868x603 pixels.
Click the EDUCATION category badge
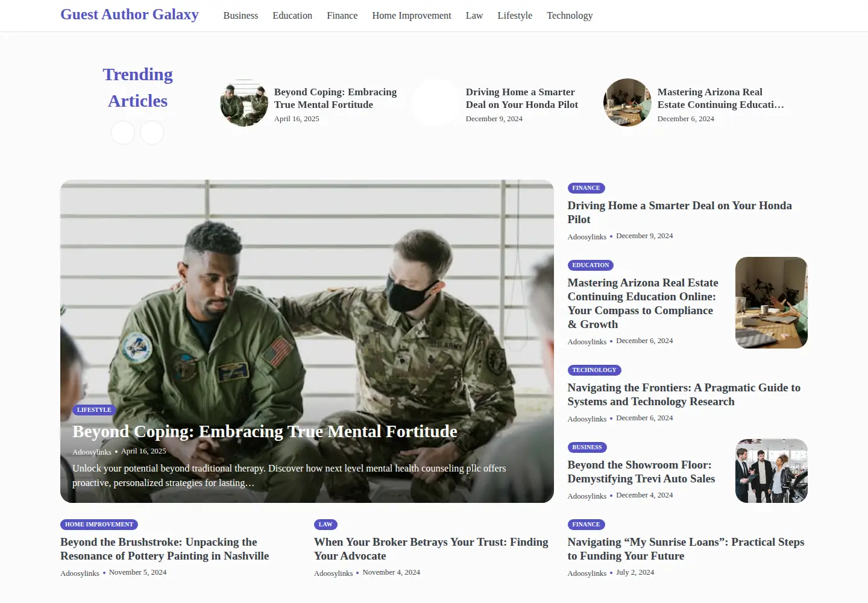point(591,265)
